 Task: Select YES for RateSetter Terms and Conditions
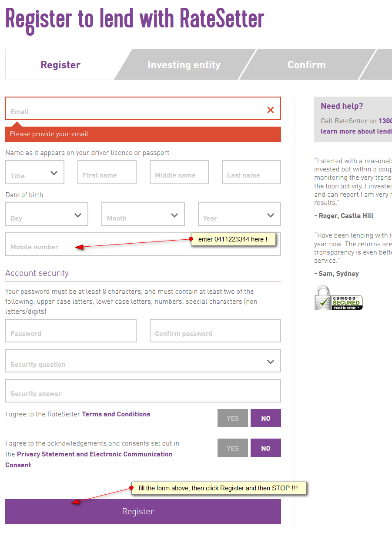tap(233, 418)
